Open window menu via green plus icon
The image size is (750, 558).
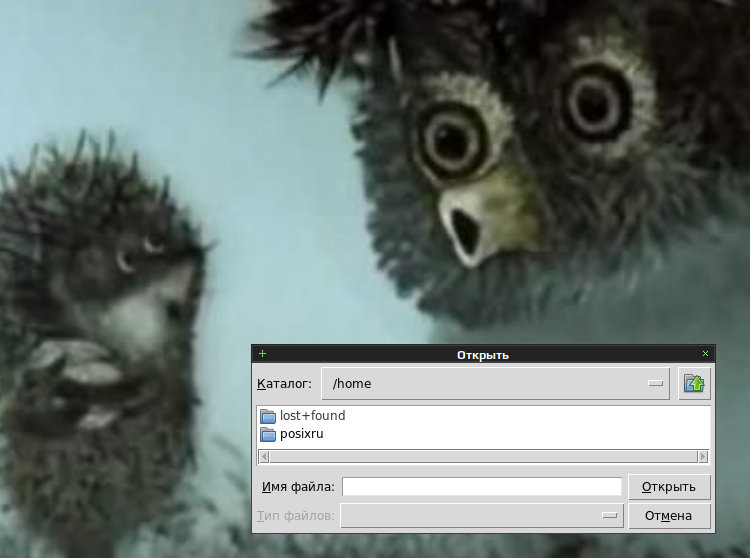262,353
